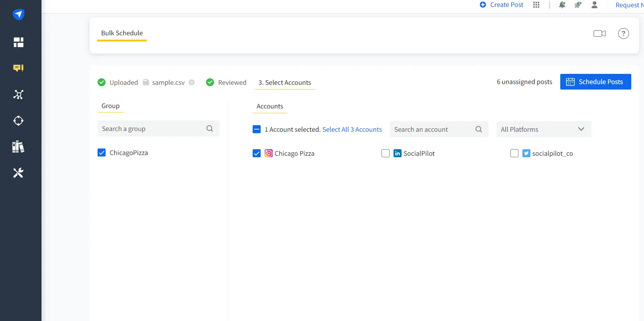Click the Instagram icon for Chicago Pizza
The width and height of the screenshot is (644, 321).
269,153
